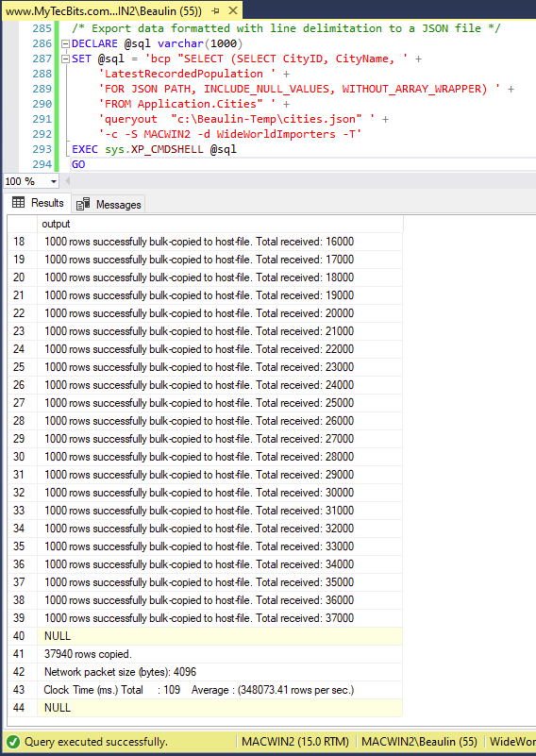Click the Results grid icon tab
The width and height of the screenshot is (536, 756).
18,203
